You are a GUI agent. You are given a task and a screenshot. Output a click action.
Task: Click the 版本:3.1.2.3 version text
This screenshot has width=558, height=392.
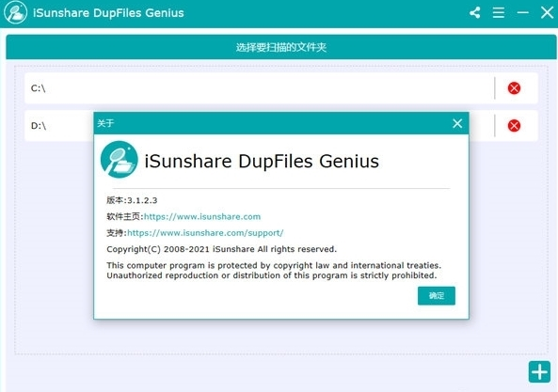[x=132, y=200]
